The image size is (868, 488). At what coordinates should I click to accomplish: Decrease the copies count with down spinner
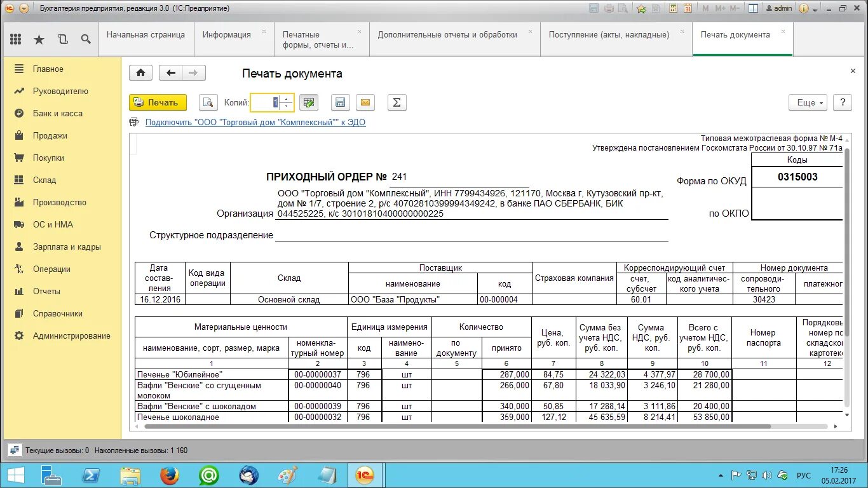point(287,106)
